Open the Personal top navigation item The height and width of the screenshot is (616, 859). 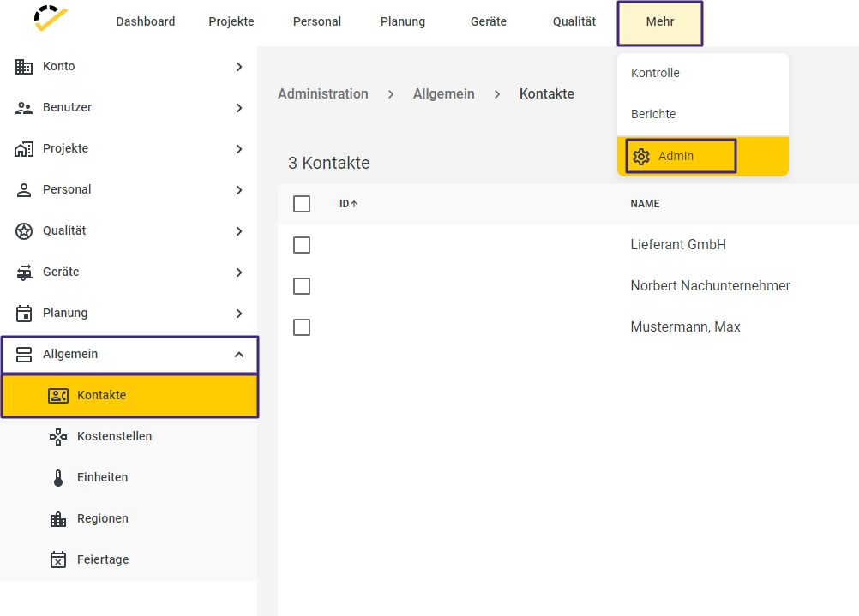pyautogui.click(x=317, y=22)
